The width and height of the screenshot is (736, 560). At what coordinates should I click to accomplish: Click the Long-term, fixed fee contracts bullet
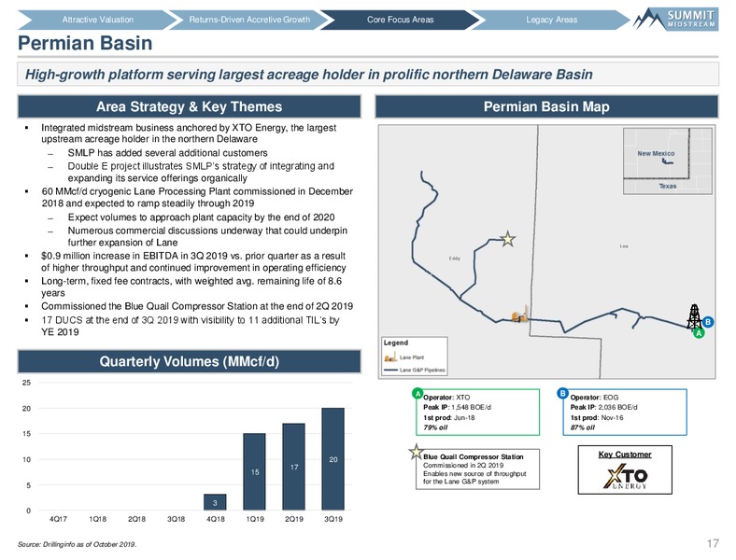click(191, 287)
